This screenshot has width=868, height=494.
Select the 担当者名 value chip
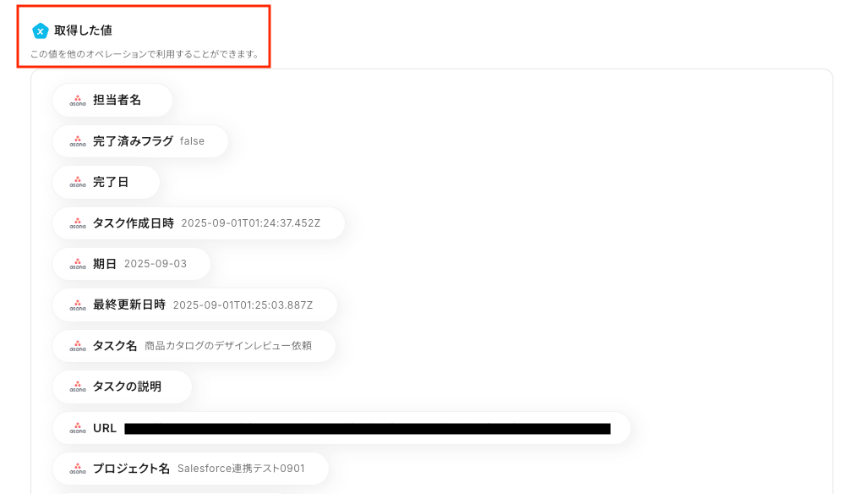[x=112, y=101]
